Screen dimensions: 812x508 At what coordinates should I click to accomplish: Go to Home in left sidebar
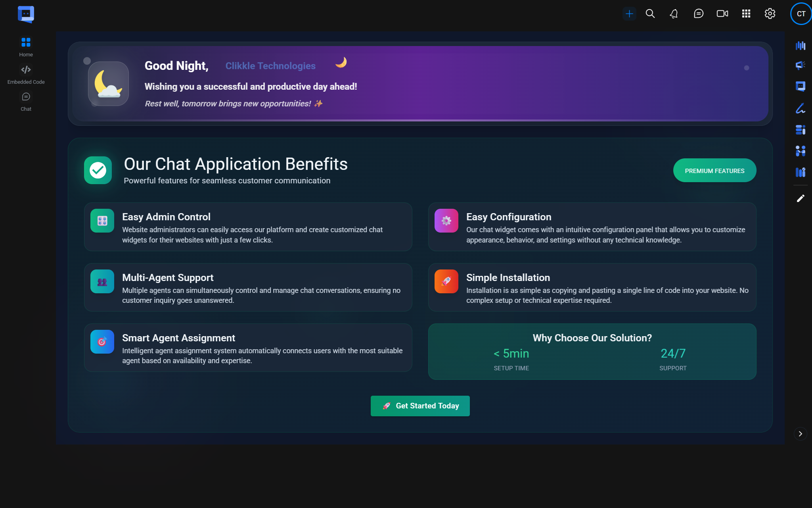click(x=26, y=46)
